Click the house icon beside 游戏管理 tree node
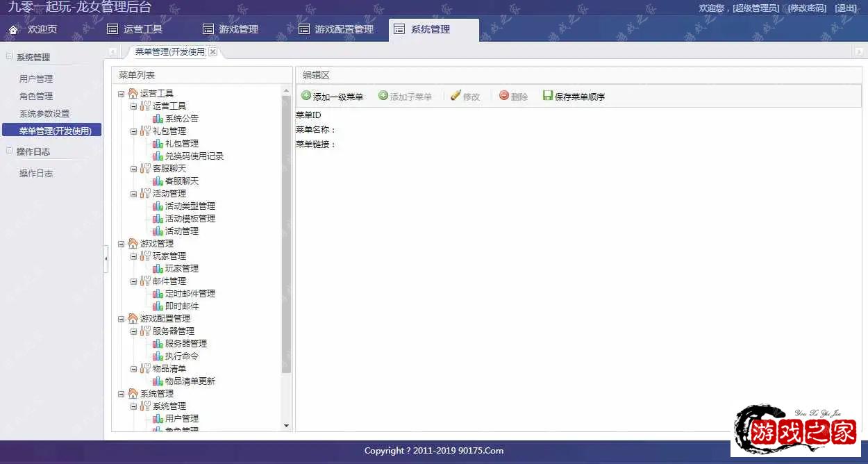The width and height of the screenshot is (868, 464). click(x=133, y=244)
